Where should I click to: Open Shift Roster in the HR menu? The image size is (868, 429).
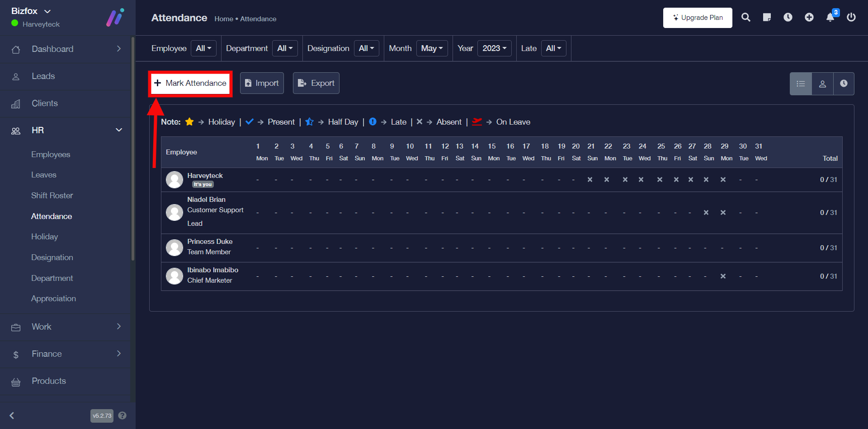52,196
